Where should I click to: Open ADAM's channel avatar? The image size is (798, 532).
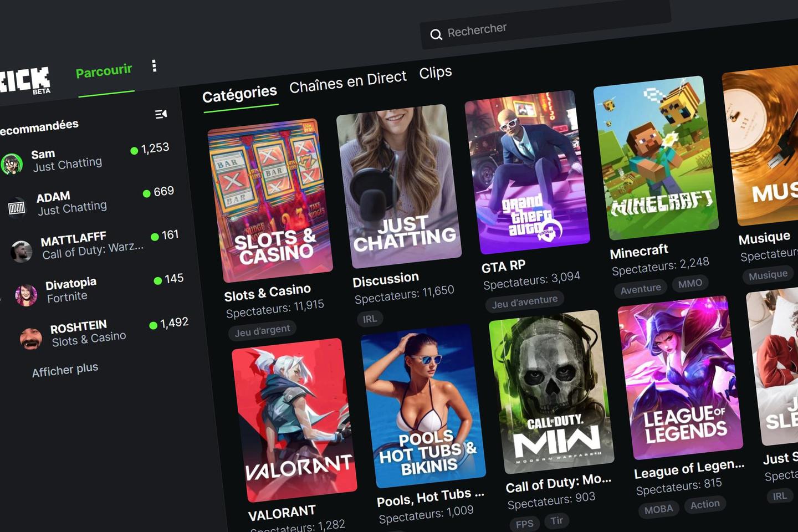tap(17, 208)
